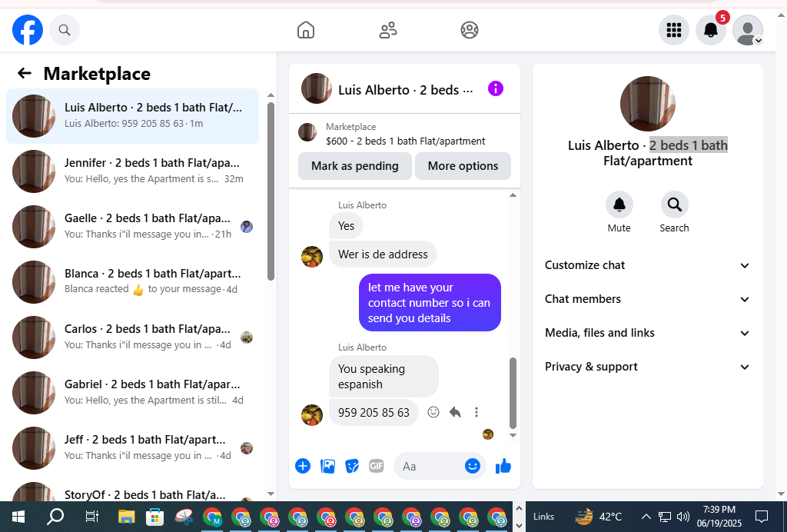Screen dimensions: 787x532
Task: React with emoji to the 959 205 85 63 message
Action: [x=433, y=412]
